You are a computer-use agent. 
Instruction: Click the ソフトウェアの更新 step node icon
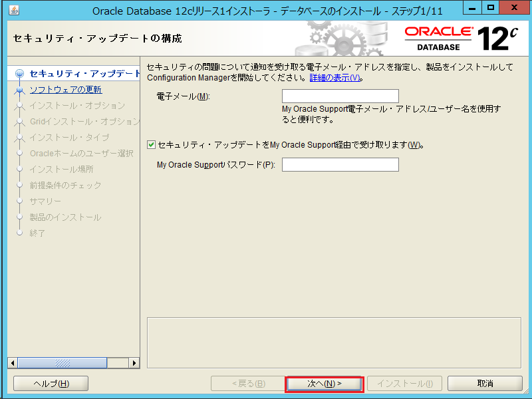point(20,90)
